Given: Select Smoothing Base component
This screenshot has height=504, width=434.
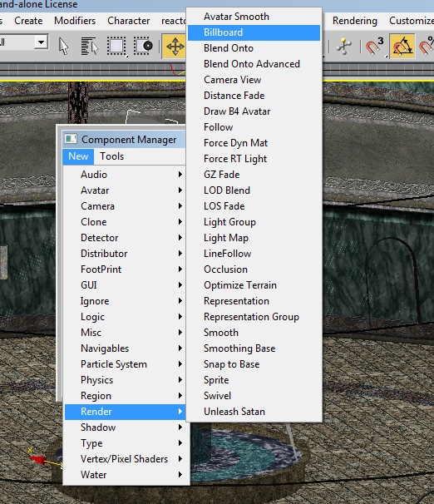Looking at the screenshot, I should [x=254, y=348].
